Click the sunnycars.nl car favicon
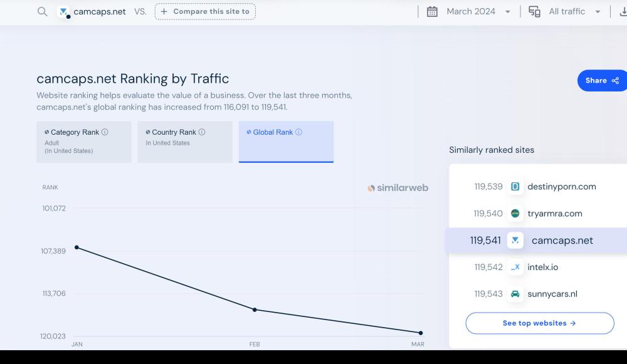The image size is (627, 364). pos(515,294)
